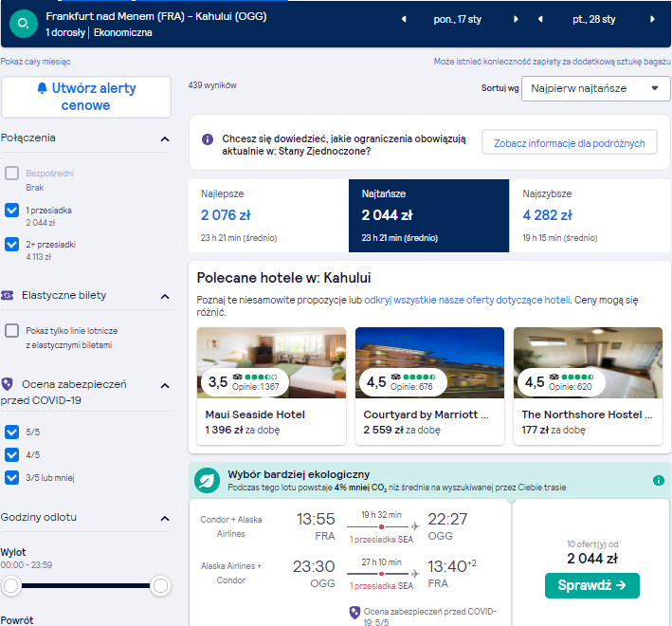Click the right Wylot time slider handle
Viewport: 672px width, 626px height.
(160, 586)
